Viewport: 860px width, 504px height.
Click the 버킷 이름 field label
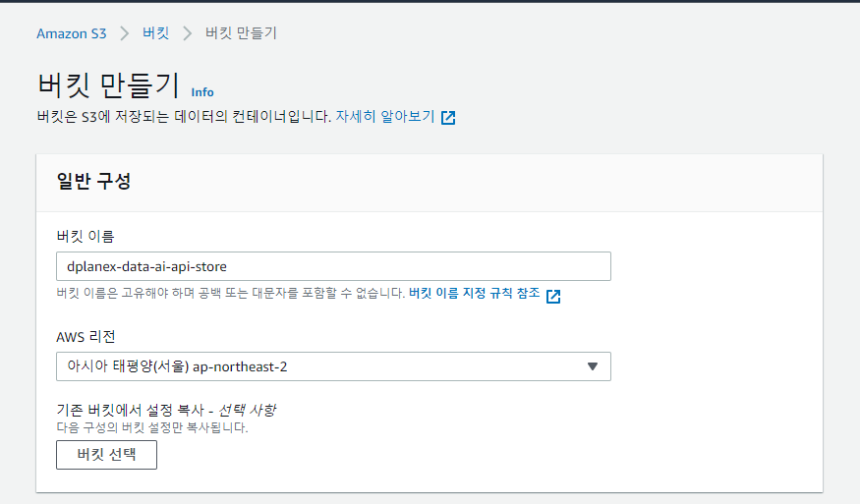[85, 237]
